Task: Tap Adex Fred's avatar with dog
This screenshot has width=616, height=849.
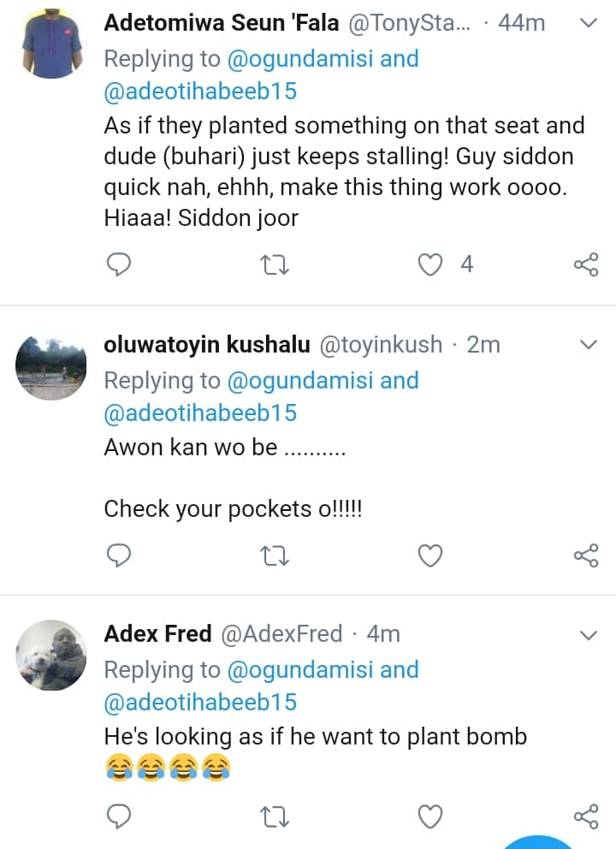Action: tap(51, 656)
